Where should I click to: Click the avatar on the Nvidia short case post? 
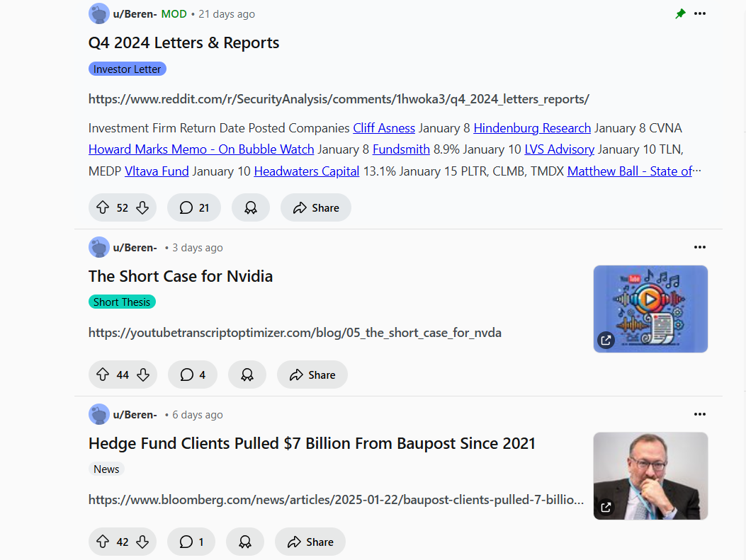(x=99, y=247)
